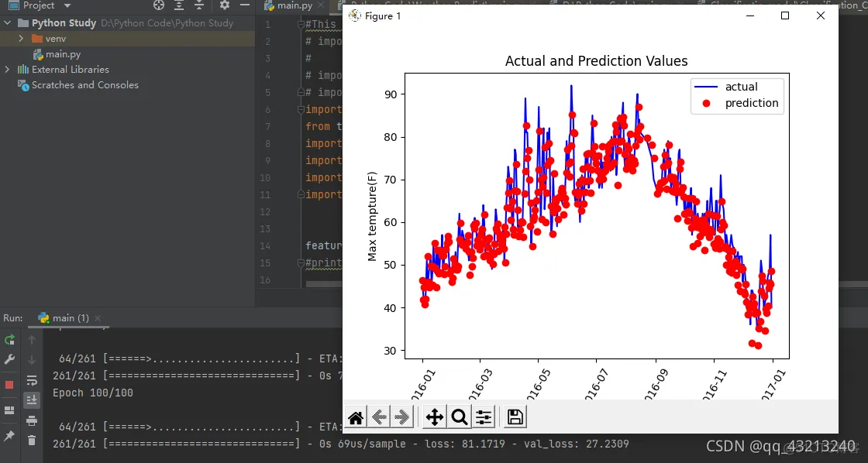
Task: Click 'Epoch 100/100' in console output
Action: [x=92, y=393]
